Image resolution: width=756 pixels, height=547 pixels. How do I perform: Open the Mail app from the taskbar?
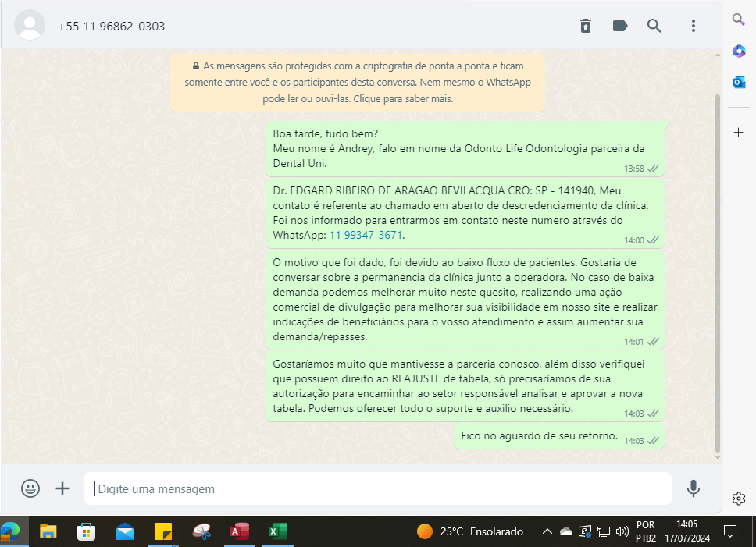pos(125,531)
